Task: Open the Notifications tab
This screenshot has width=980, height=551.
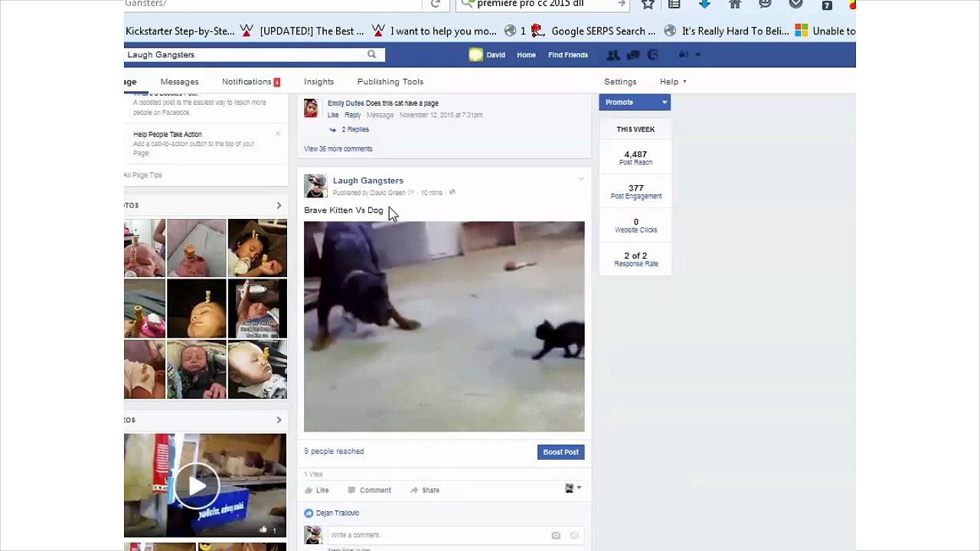Action: click(251, 82)
